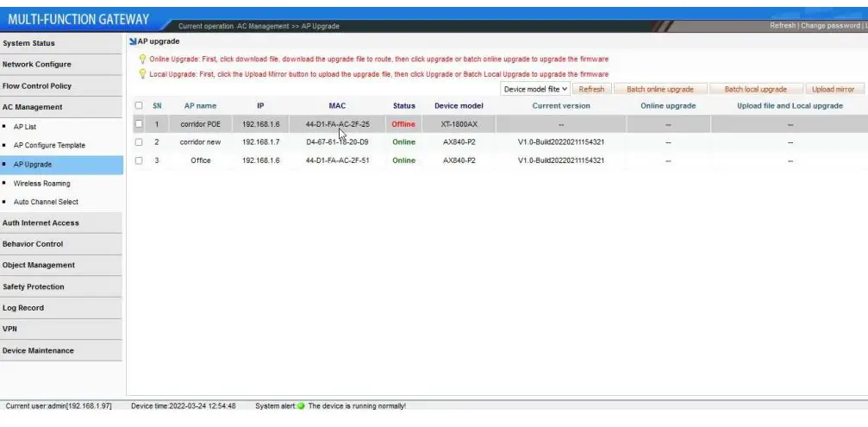This screenshot has height=427, width=868.
Task: Click IP cell 192.168.1.7
Action: pos(260,142)
